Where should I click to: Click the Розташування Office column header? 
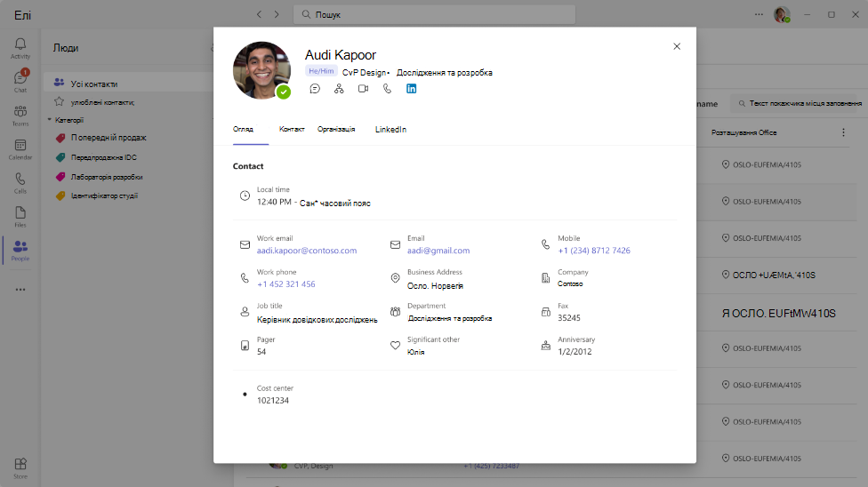(744, 132)
